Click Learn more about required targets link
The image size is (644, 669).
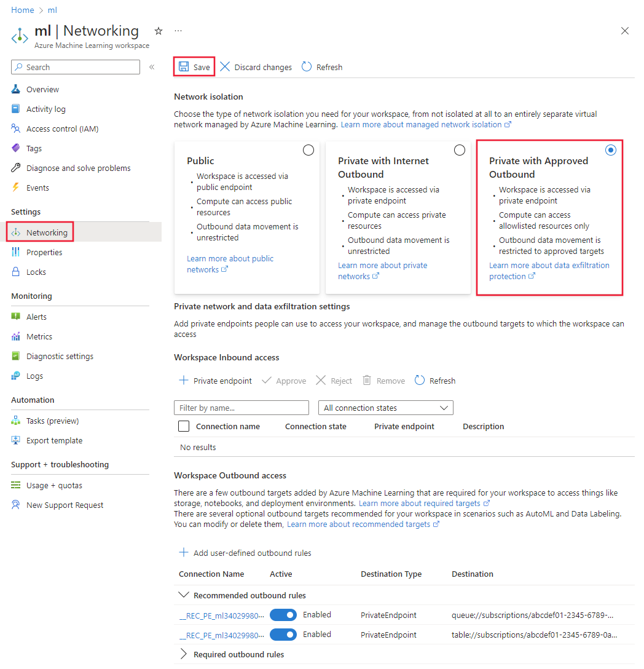(424, 503)
